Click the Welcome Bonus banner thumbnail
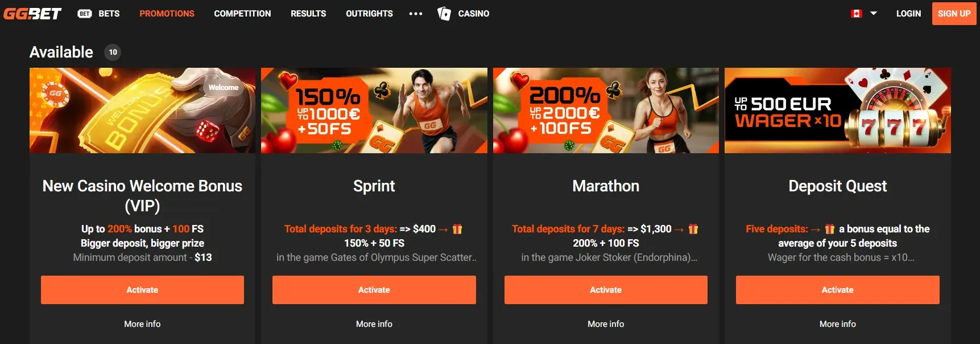The width and height of the screenshot is (980, 344). click(142, 110)
